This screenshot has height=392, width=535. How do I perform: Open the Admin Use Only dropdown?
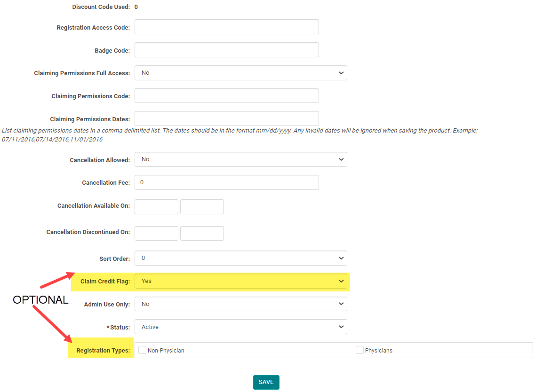coord(240,304)
